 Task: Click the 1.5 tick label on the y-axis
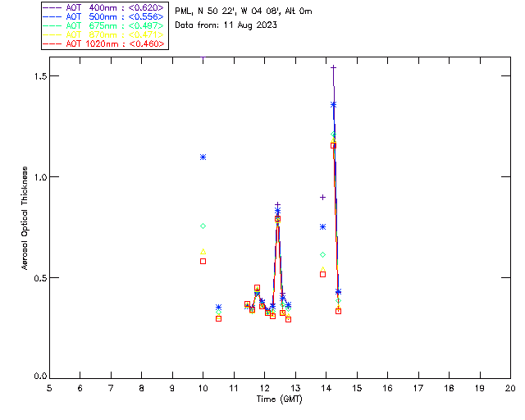pyautogui.click(x=40, y=76)
